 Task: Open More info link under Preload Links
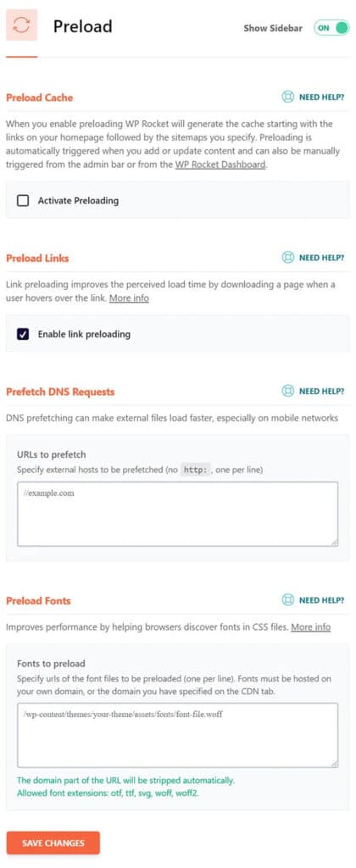129,298
